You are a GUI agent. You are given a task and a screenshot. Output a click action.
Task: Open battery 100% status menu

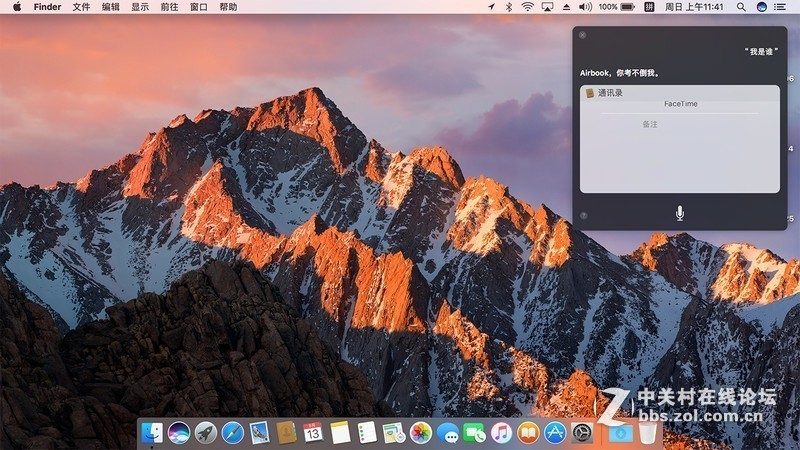617,7
